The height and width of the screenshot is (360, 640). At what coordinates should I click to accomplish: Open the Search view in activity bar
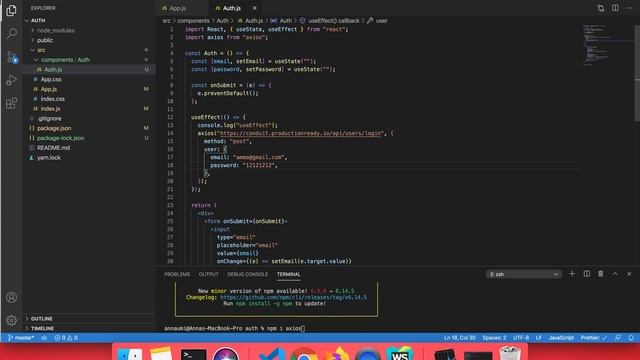pyautogui.click(x=11, y=33)
